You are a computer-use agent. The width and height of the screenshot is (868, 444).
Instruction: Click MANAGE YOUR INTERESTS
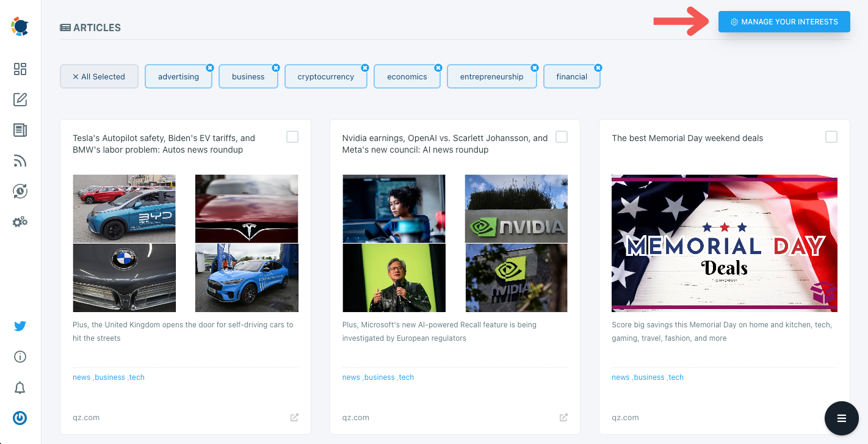point(784,21)
